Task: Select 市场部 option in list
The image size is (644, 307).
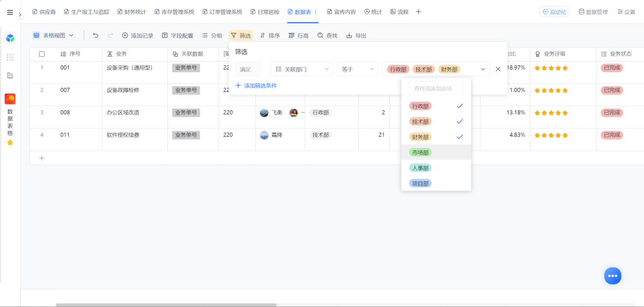Action: (436, 153)
